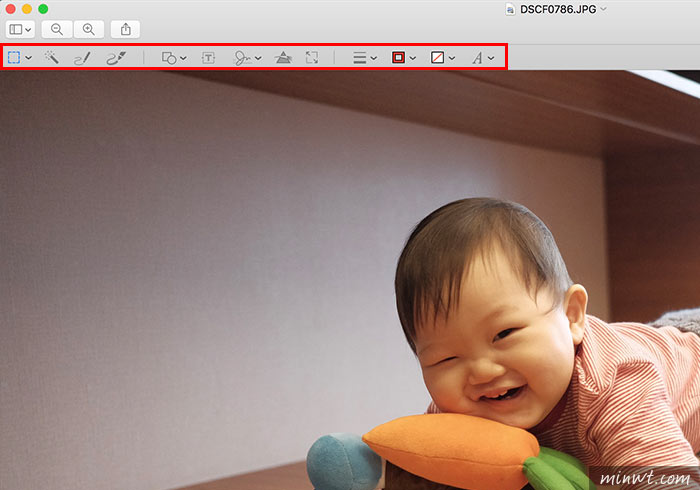Insert a Text box

point(208,58)
